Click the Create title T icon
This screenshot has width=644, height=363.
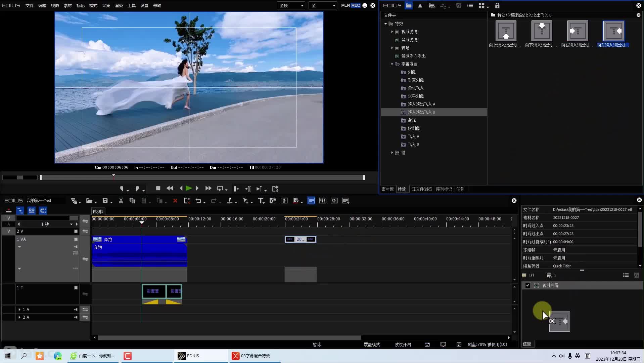point(261,201)
